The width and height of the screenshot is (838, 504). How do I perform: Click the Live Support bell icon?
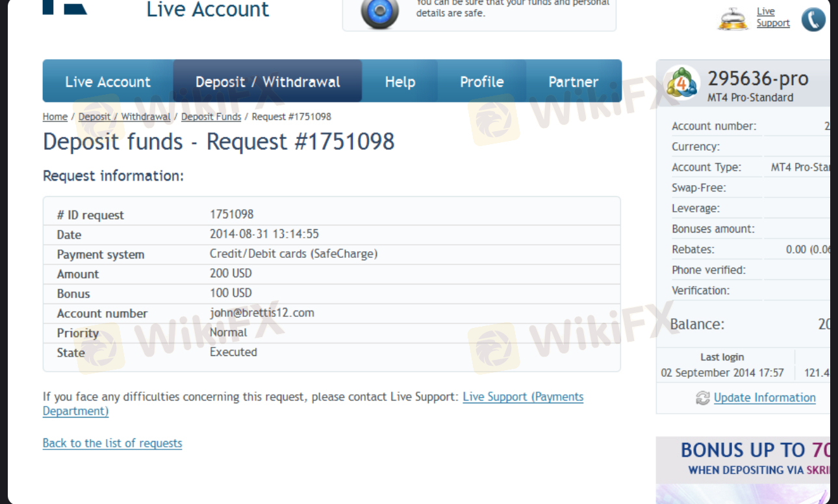[733, 18]
